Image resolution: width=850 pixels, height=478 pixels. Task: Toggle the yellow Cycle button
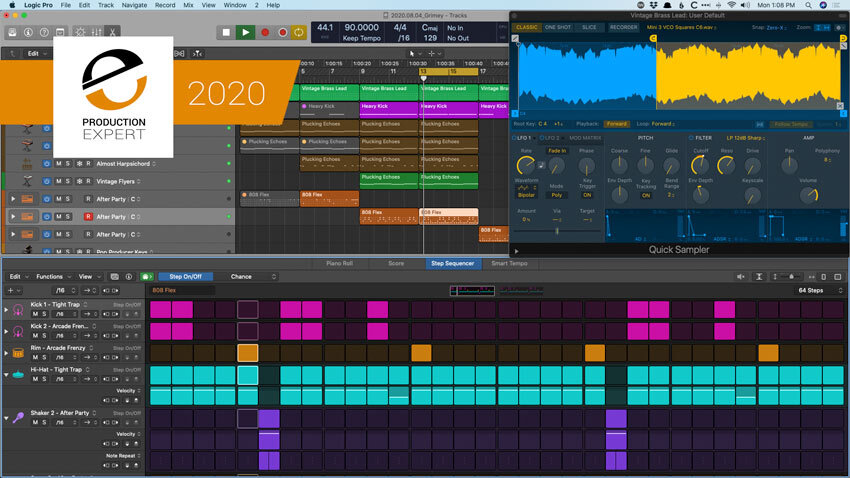click(x=299, y=33)
